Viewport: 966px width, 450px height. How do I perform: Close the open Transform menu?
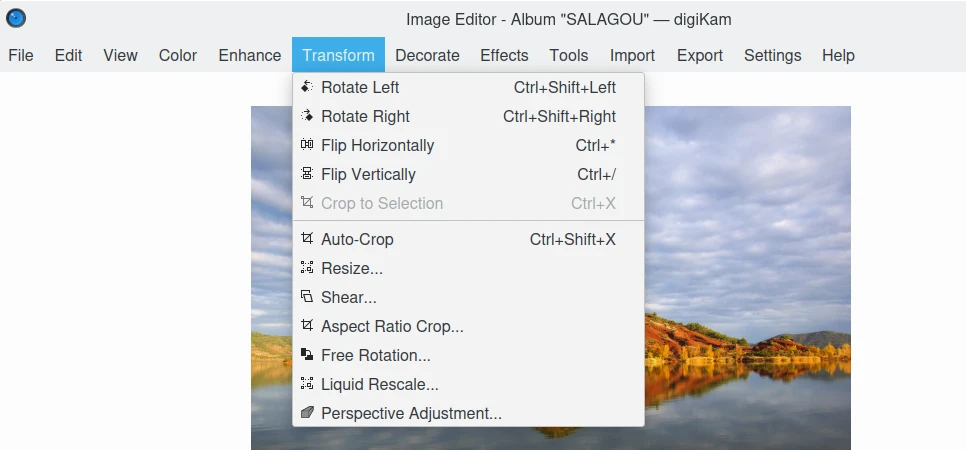338,56
